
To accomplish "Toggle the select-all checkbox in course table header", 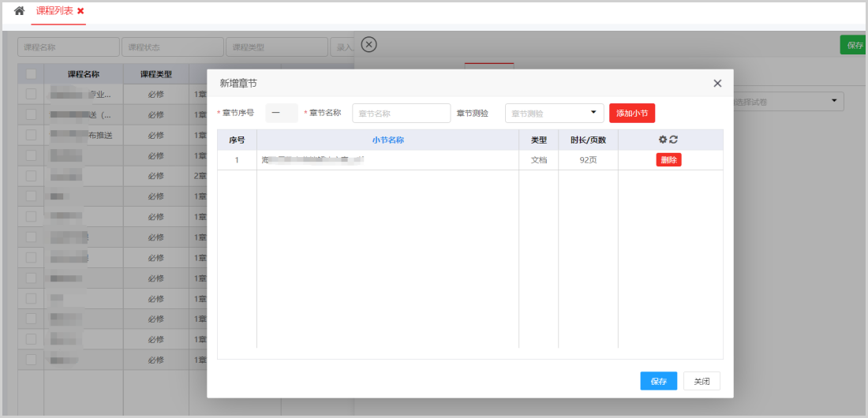I will (x=31, y=74).
